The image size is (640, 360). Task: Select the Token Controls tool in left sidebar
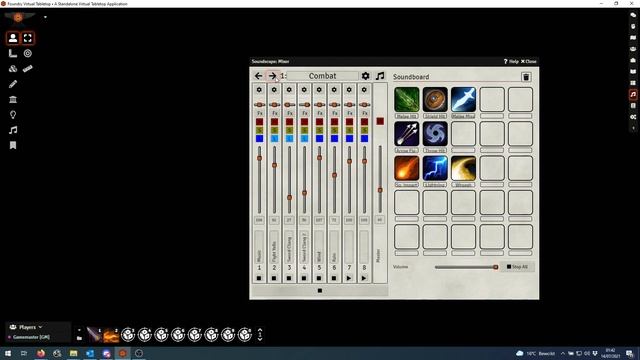tap(13, 38)
